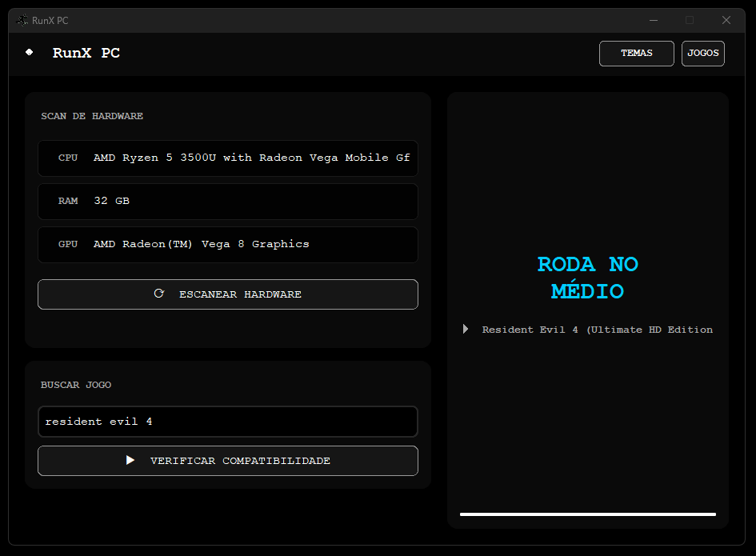The height and width of the screenshot is (556, 756).
Task: Click the refresh icon in Escanear Hardware
Action: (159, 293)
